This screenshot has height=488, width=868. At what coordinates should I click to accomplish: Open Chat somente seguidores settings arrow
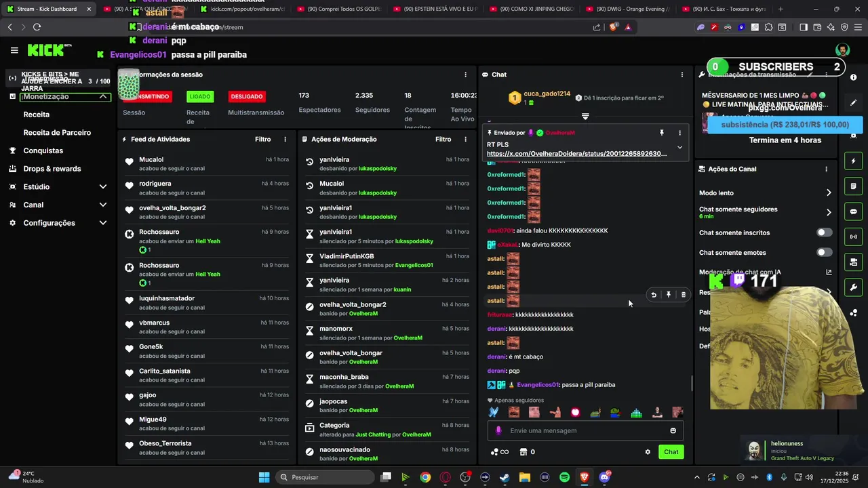coord(829,212)
